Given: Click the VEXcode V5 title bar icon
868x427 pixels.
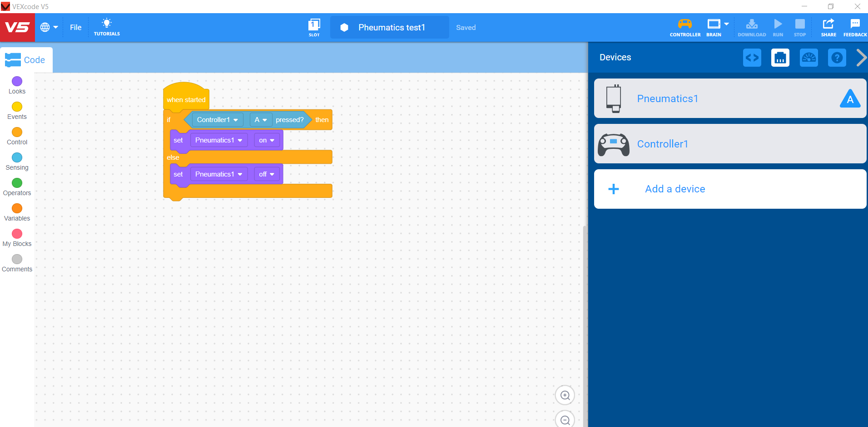Looking at the screenshot, I should point(5,6).
